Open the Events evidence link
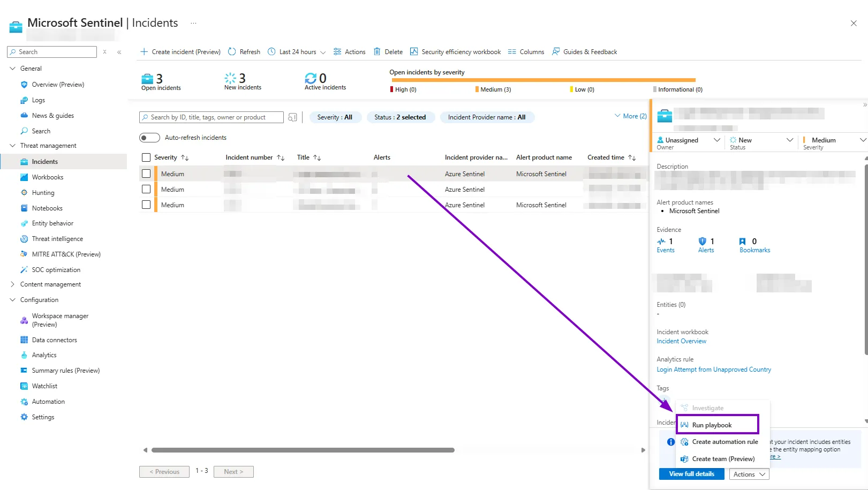 [x=666, y=250]
